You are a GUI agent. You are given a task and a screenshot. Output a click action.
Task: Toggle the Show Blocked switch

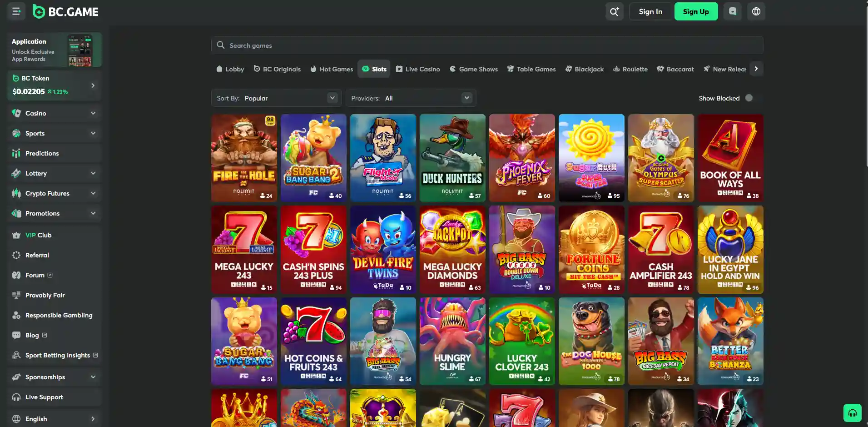click(x=749, y=98)
